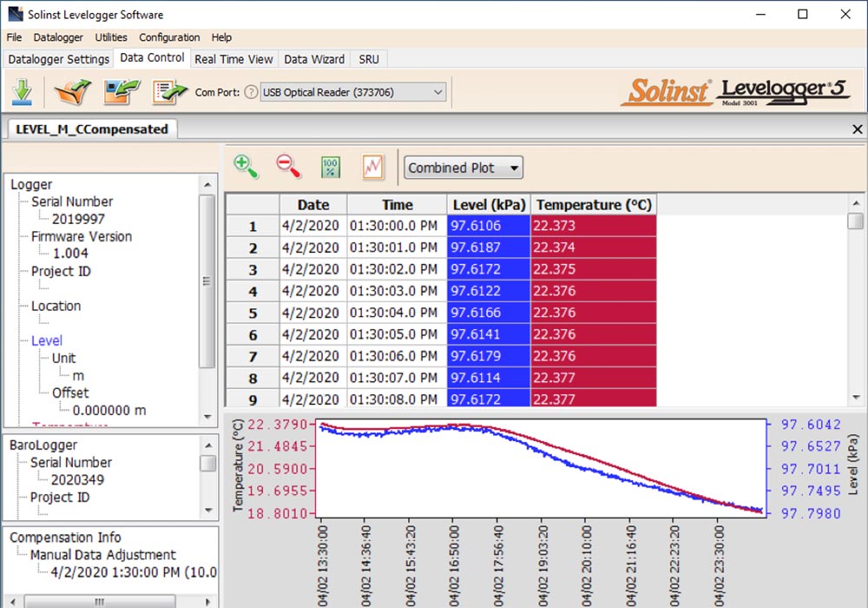Zoom out of the graph
Image resolution: width=868 pixels, height=608 pixels.
(288, 167)
